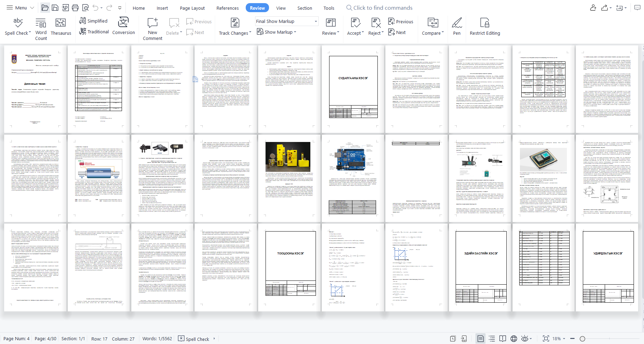644x344 pixels.
Task: Switch to Web layout view in status bar
Action: pos(514,338)
